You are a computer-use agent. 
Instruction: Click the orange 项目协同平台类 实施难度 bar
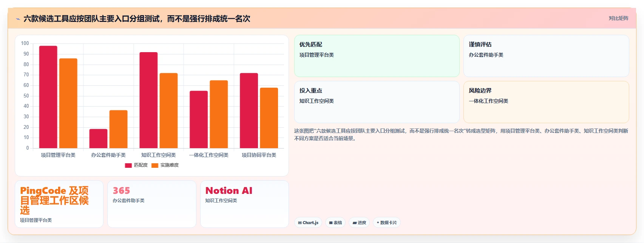pos(269,118)
